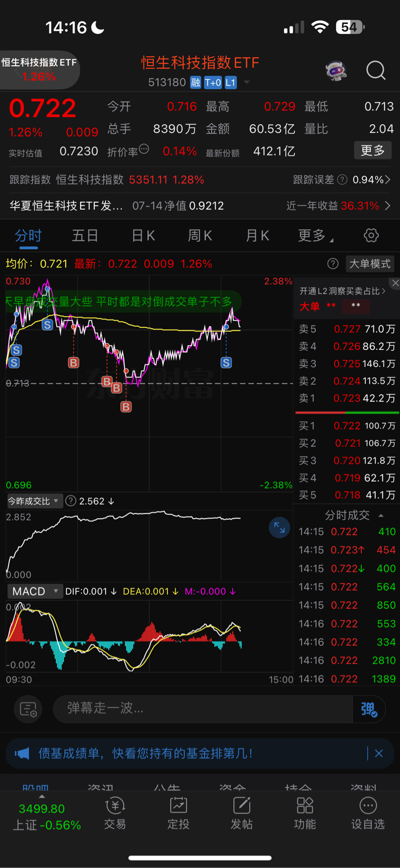Collapse the 分时成交 list arrow

pyautogui.click(x=381, y=516)
